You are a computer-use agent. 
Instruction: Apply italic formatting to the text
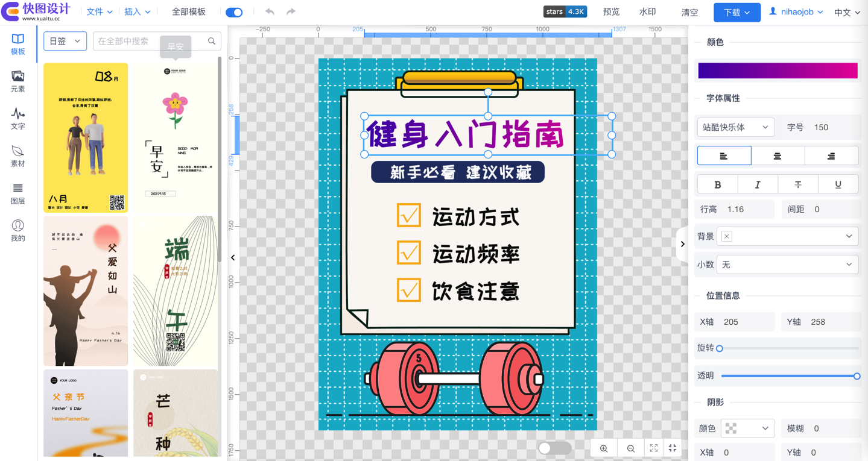(758, 184)
